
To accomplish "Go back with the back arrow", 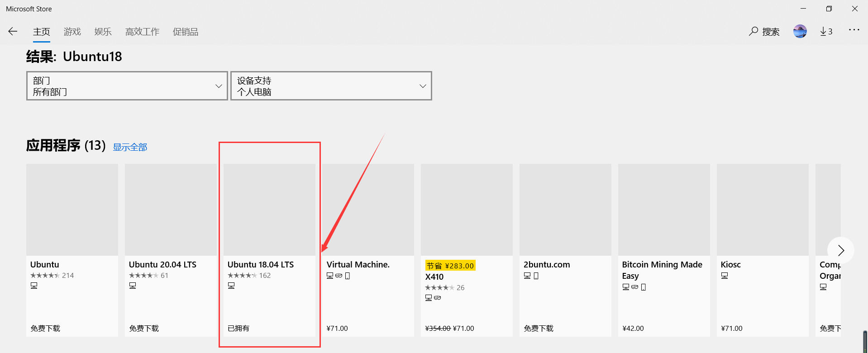I will (13, 31).
